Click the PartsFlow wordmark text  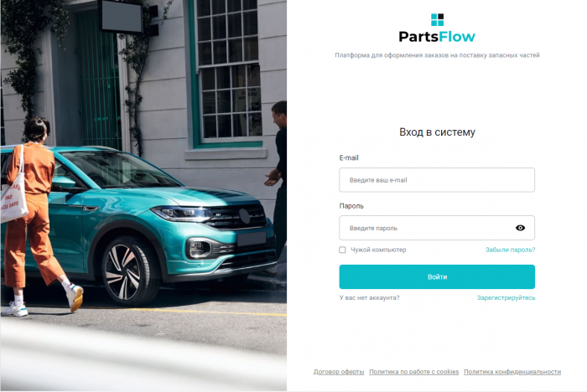tap(437, 37)
